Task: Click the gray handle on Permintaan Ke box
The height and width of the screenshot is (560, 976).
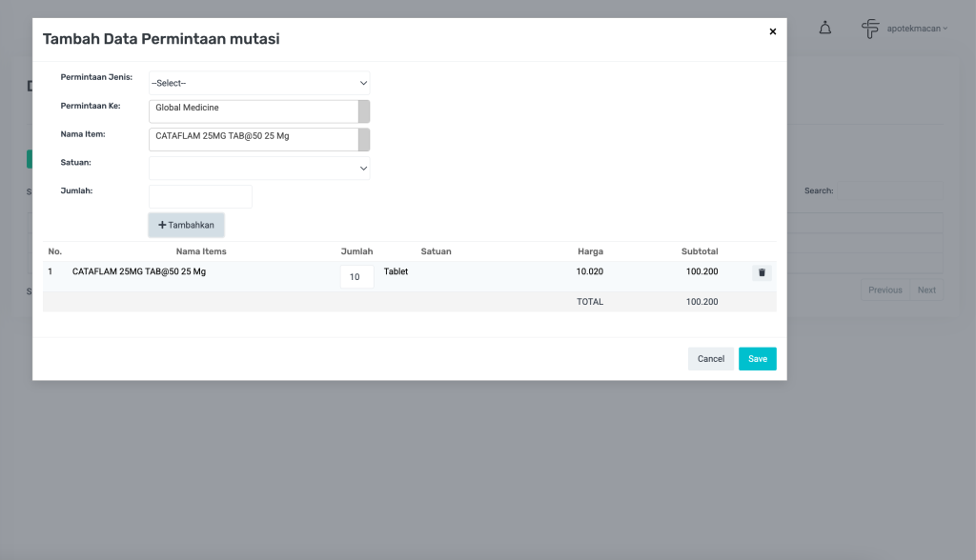Action: coord(364,111)
